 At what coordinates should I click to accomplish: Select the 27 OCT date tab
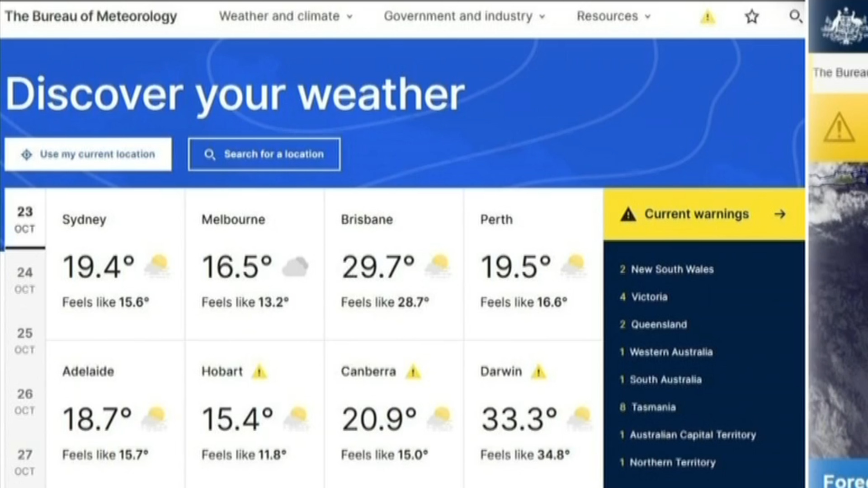coord(24,463)
